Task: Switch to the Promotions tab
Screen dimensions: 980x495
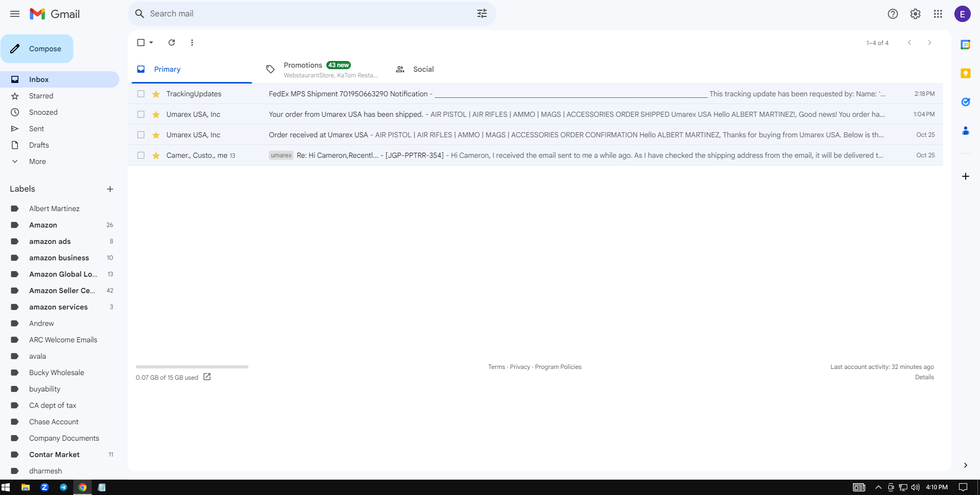Action: click(322, 69)
